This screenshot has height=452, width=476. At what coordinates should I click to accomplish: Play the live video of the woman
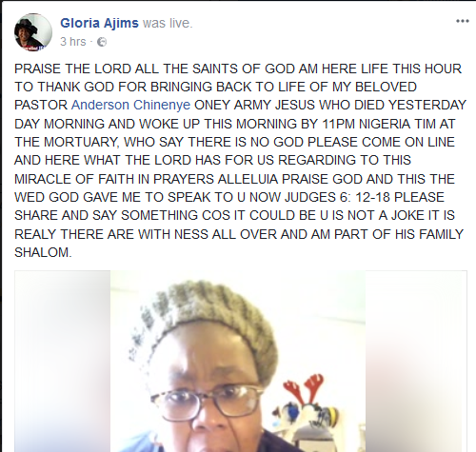click(x=241, y=361)
